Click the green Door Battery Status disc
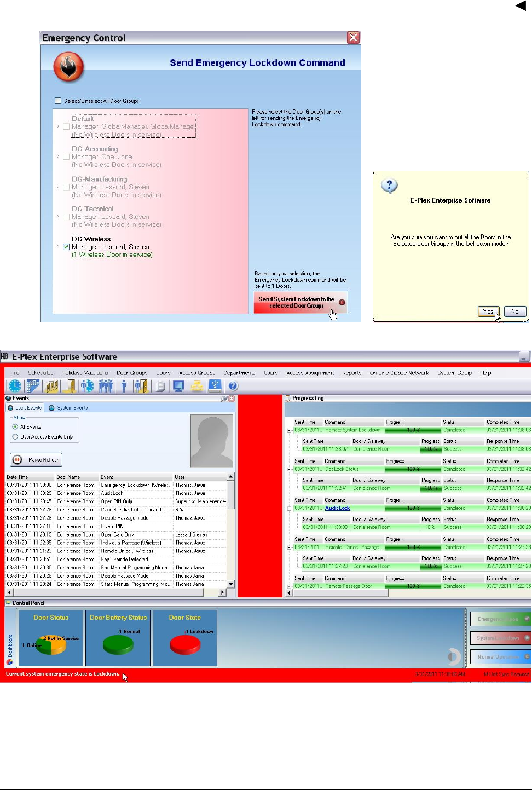This screenshot has width=532, height=790. 118,644
